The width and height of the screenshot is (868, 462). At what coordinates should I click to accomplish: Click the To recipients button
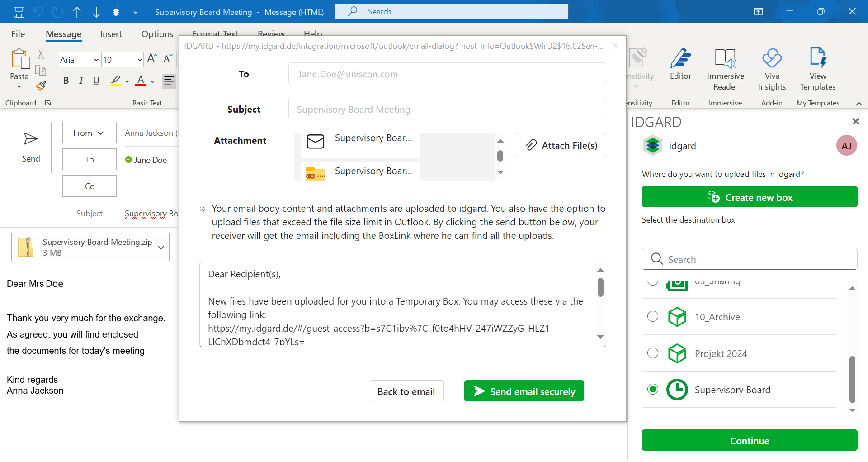coord(89,159)
